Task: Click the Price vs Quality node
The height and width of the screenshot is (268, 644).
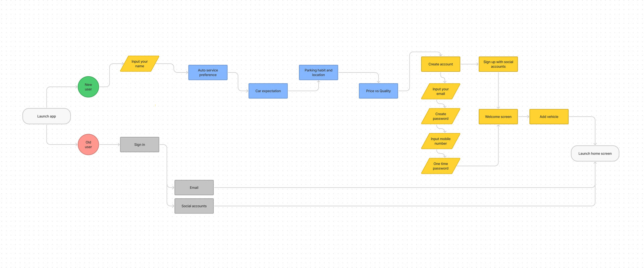Action: click(x=378, y=91)
